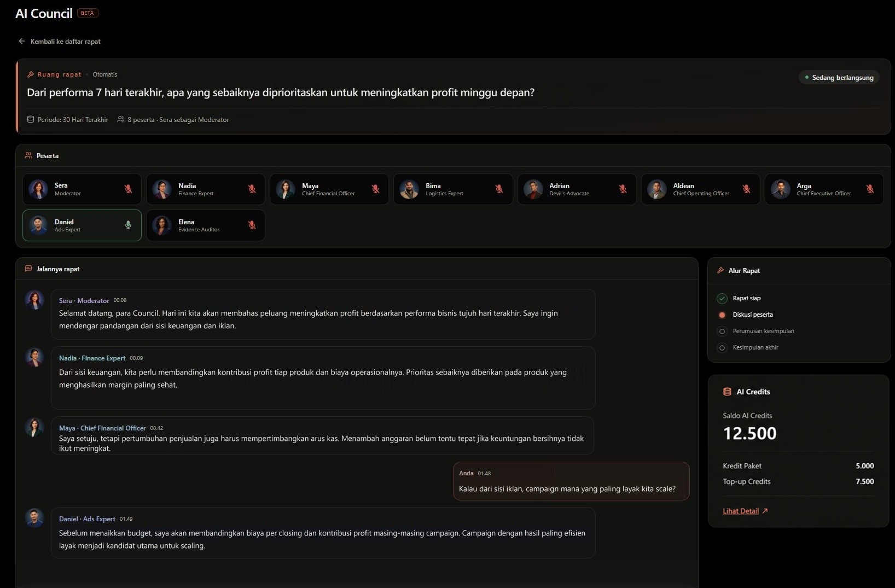Click Rapat siap completed checkmark
The image size is (895, 588).
(722, 298)
